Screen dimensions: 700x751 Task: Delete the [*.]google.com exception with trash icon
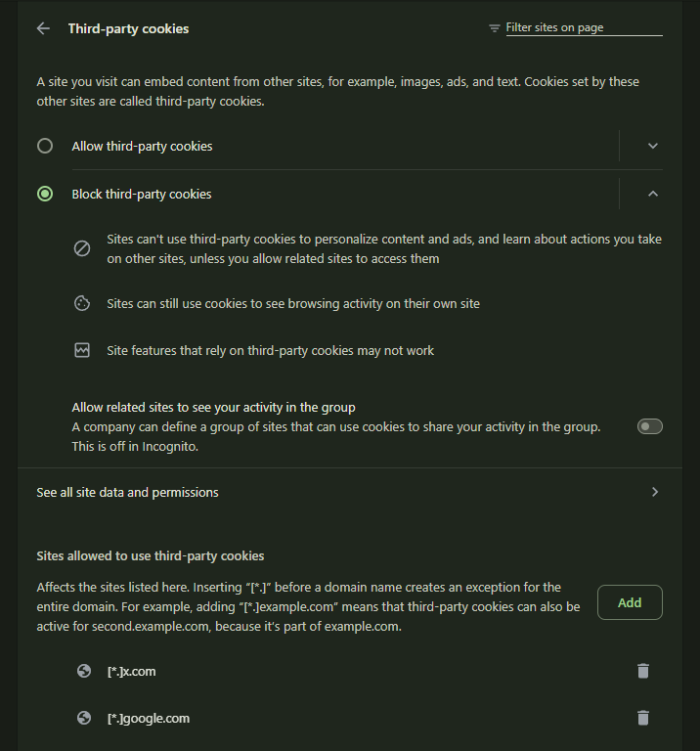coord(643,718)
